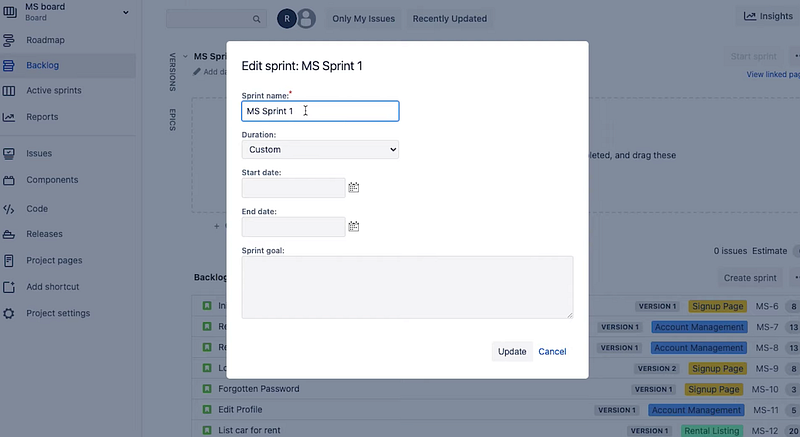
Task: Click story icon for List car for rent
Action: pyautogui.click(x=207, y=430)
